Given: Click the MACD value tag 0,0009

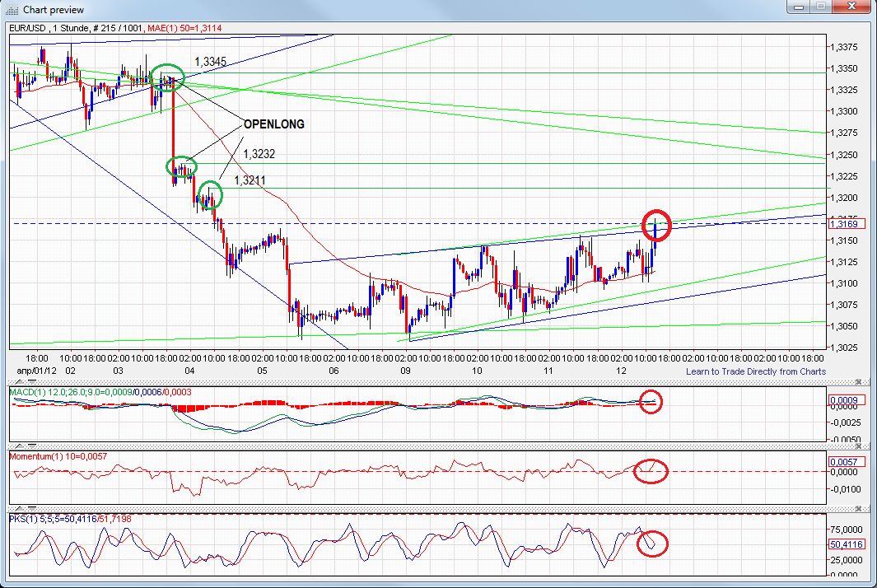Looking at the screenshot, I should [846, 400].
